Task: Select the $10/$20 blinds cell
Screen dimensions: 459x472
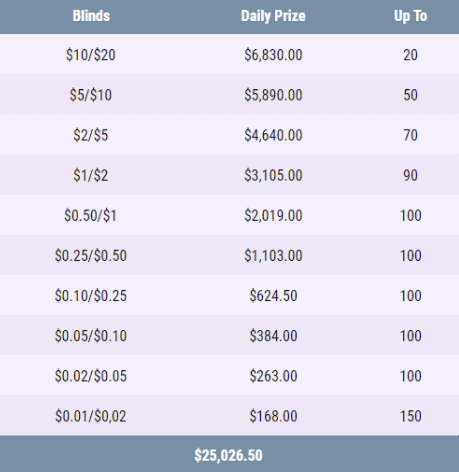Action: click(x=91, y=55)
